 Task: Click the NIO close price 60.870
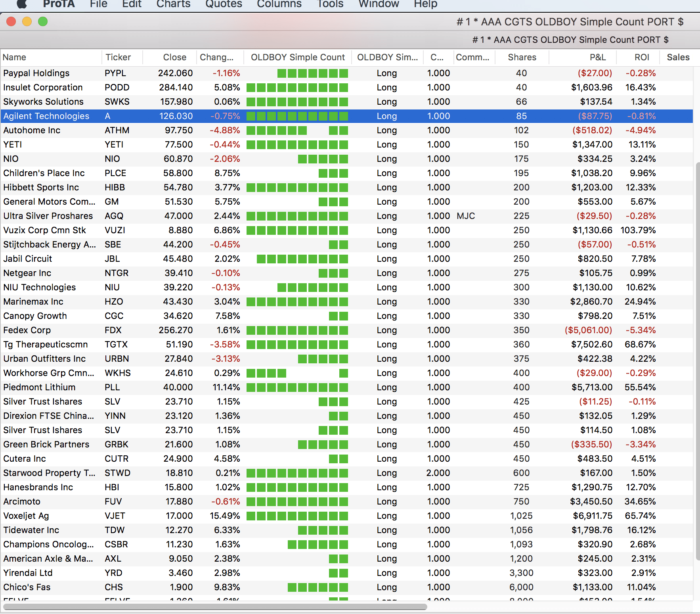(x=178, y=159)
